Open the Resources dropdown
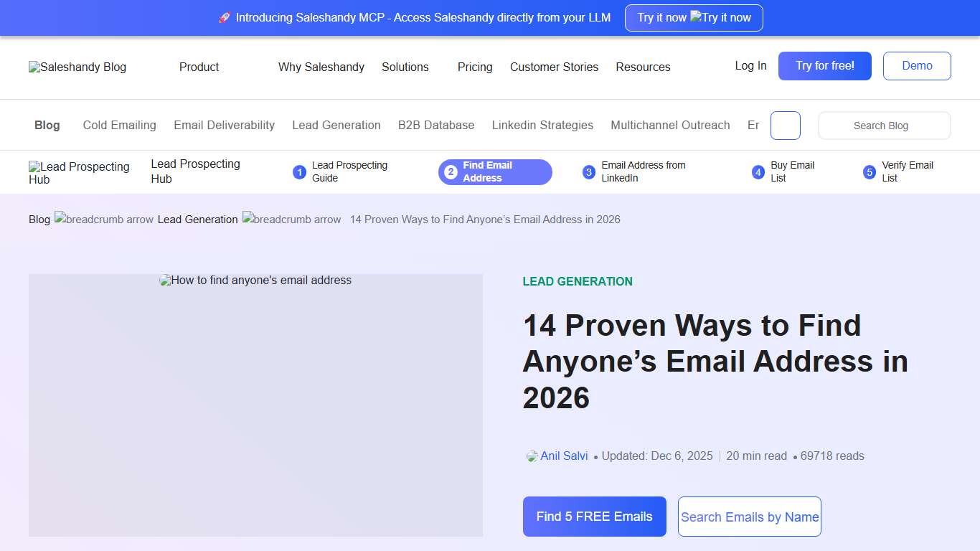 (x=643, y=67)
